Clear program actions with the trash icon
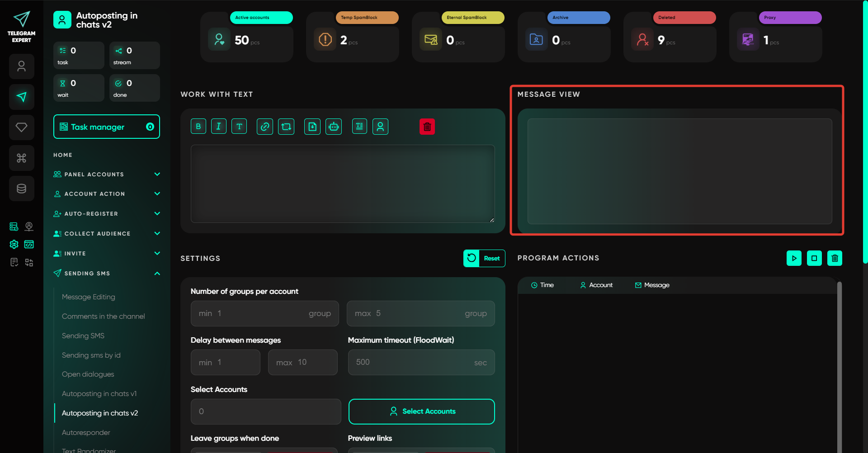The width and height of the screenshot is (868, 453). click(835, 258)
